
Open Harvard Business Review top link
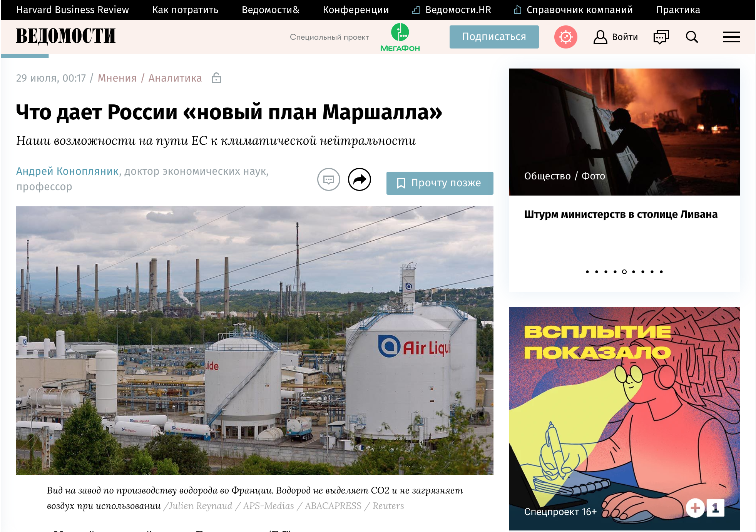tap(72, 10)
